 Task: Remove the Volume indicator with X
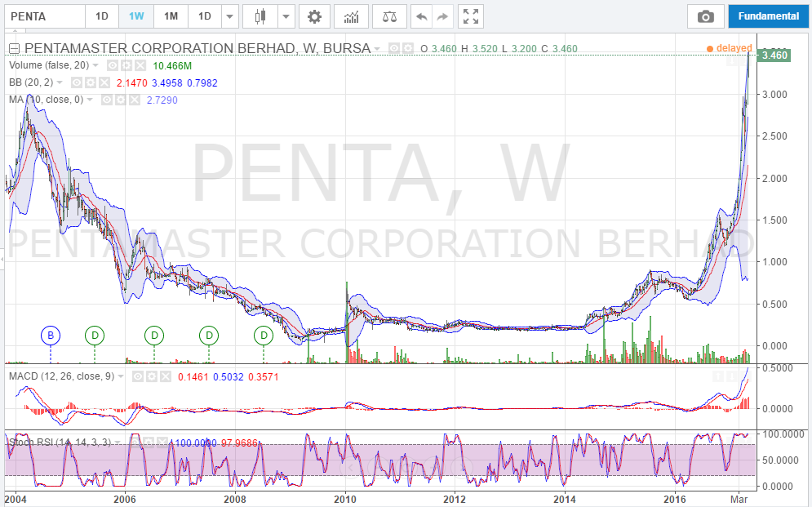[140, 66]
